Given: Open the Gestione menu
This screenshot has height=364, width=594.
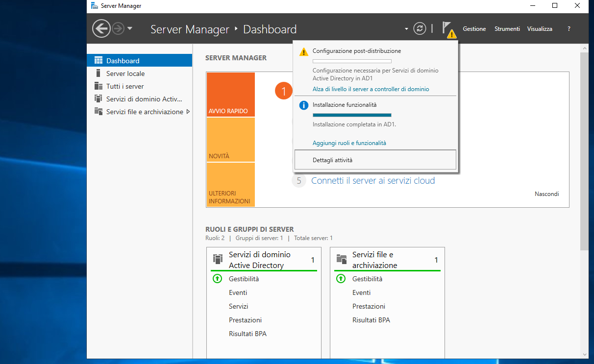Looking at the screenshot, I should [474, 29].
